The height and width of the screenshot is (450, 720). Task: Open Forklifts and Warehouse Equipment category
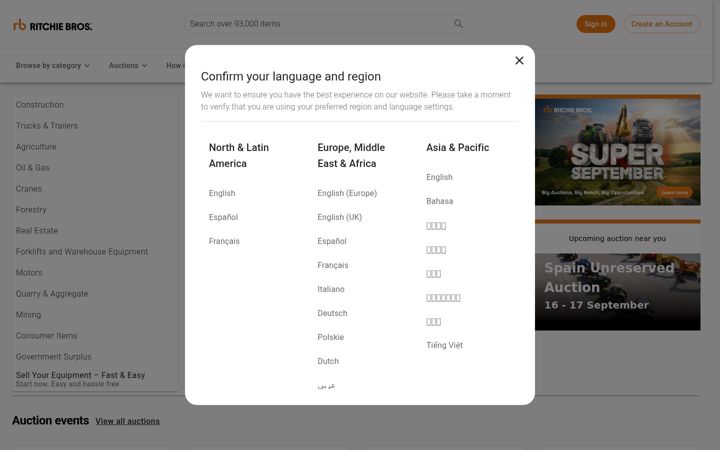(x=82, y=252)
